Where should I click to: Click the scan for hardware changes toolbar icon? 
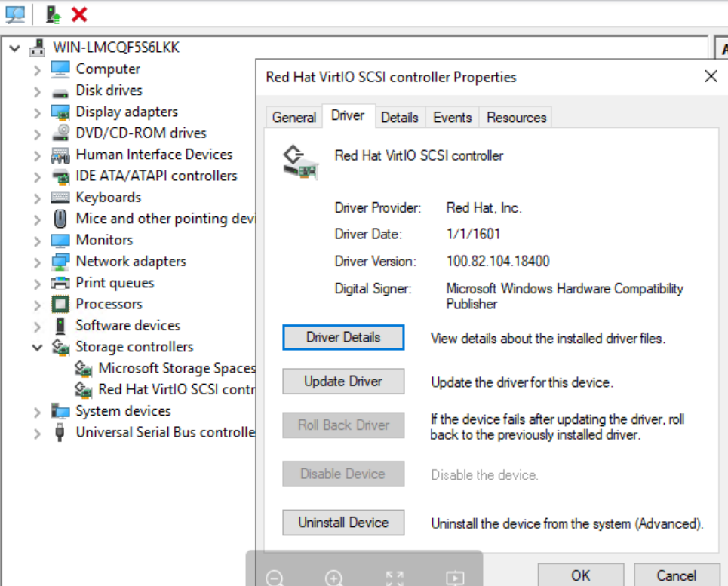15,14
